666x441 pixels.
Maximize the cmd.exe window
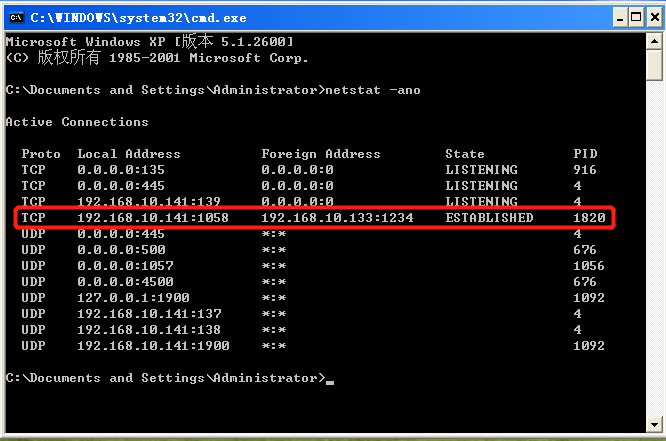point(636,18)
